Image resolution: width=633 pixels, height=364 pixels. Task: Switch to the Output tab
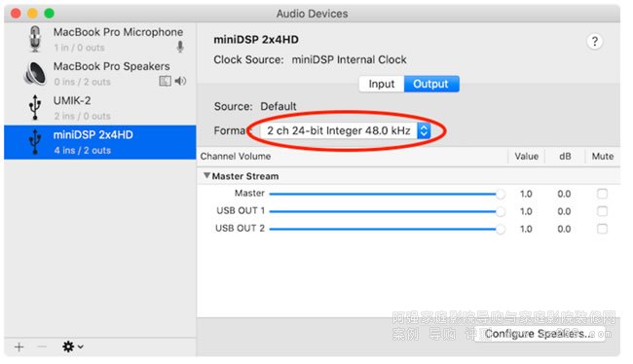point(430,84)
